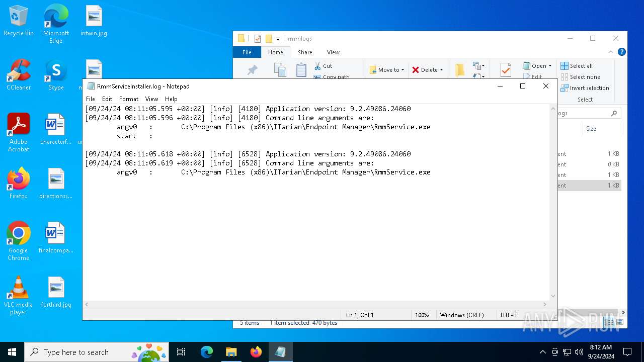Switch to the Explorer View tab
Screen dimensions: 644x362
click(333, 52)
